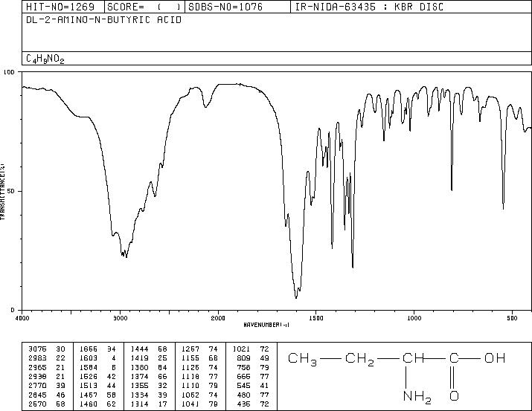Click the WAVENUMBER axis title
The height and width of the screenshot is (411, 532).
(266, 325)
